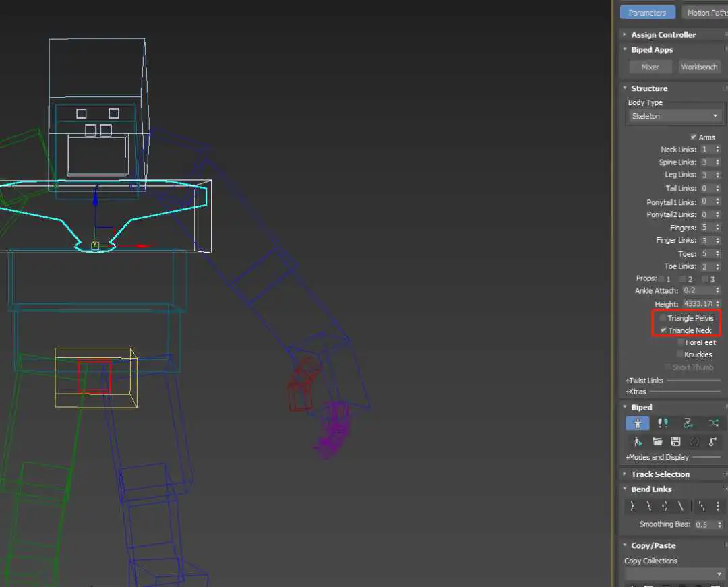
Task: Select Move All Mode icon
Action: click(712, 441)
